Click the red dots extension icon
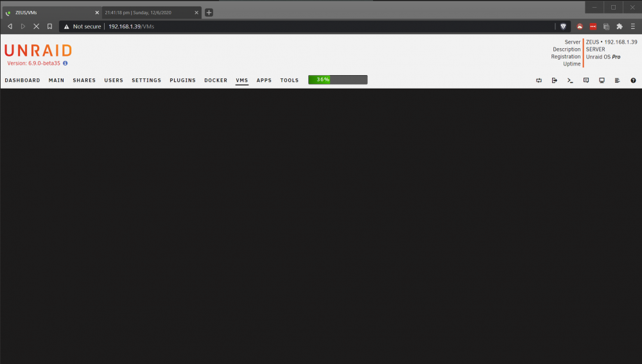The height and width of the screenshot is (364, 642). click(x=593, y=26)
